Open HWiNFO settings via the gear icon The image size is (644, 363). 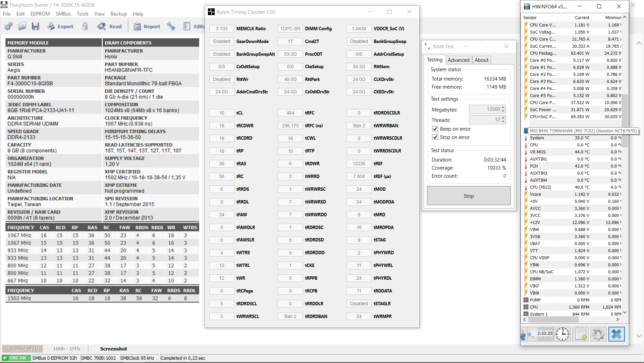[598, 334]
